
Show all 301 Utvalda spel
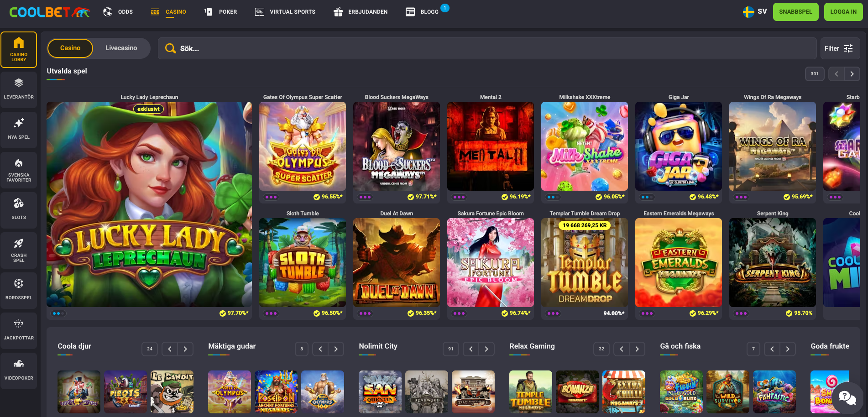815,74
